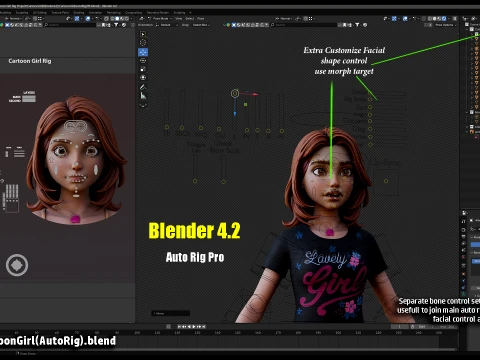Open the Geometry Nodes workspace tab
Viewport: 480px width, 360px height.
click(158, 13)
